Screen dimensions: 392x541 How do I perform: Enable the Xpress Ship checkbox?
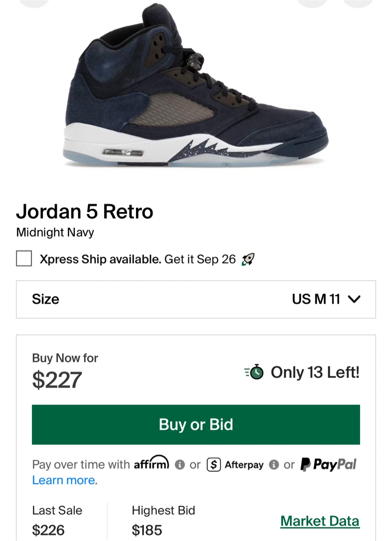click(x=24, y=259)
